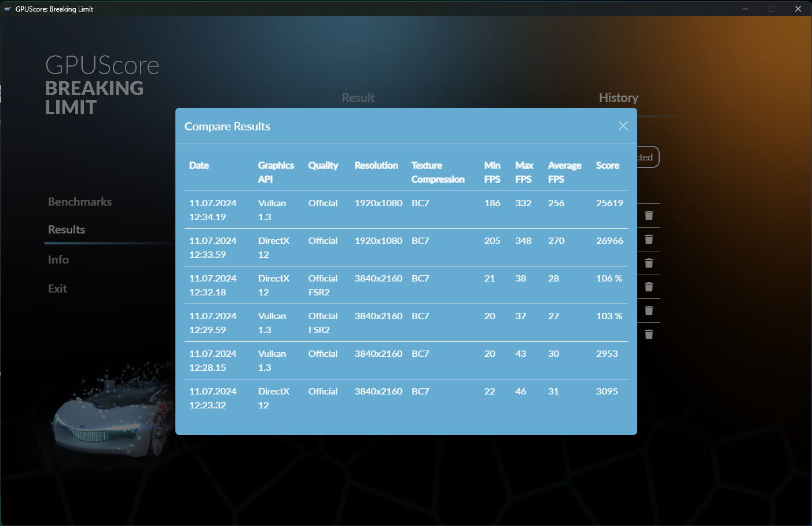
Task: Switch to the Result tab
Action: (x=358, y=98)
